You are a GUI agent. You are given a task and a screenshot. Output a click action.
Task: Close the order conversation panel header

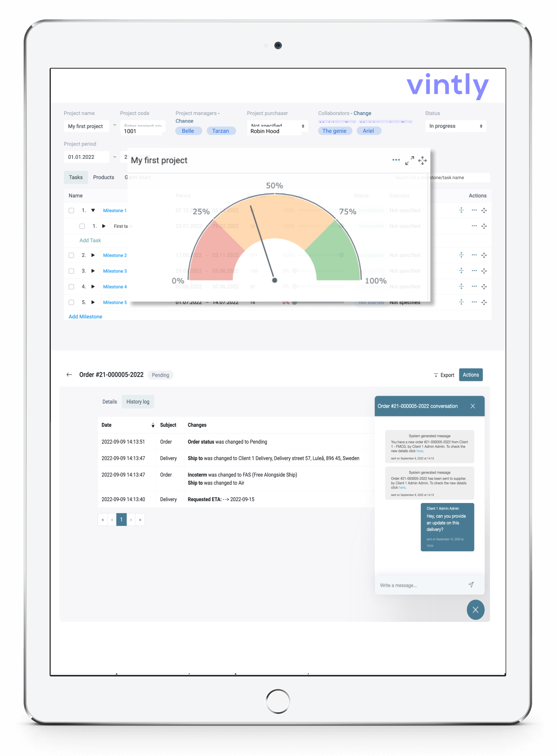coord(473,406)
